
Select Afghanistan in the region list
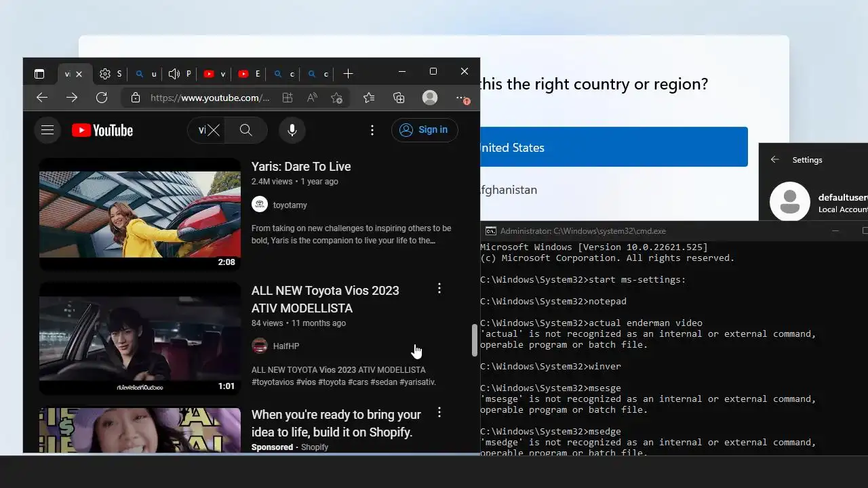pos(509,190)
